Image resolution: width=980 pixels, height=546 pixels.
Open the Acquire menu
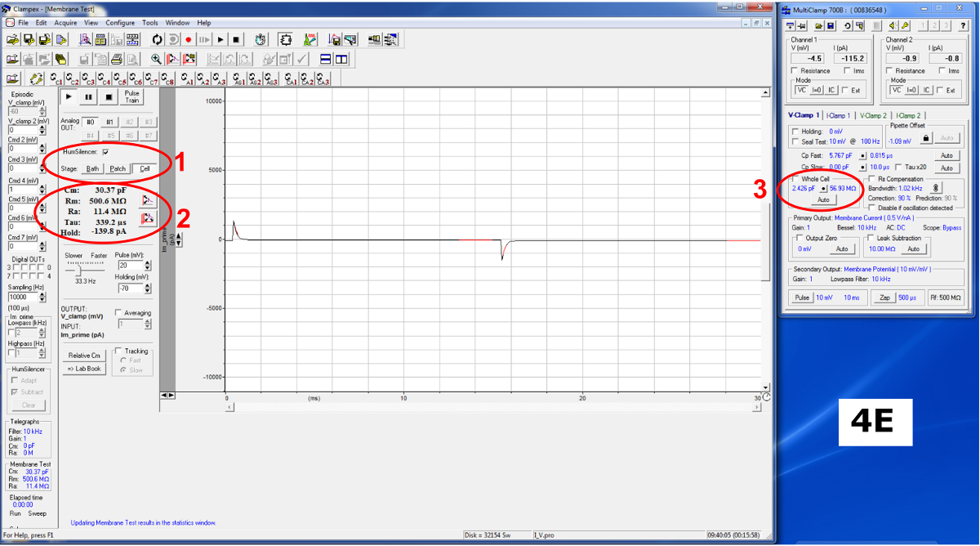coord(65,23)
